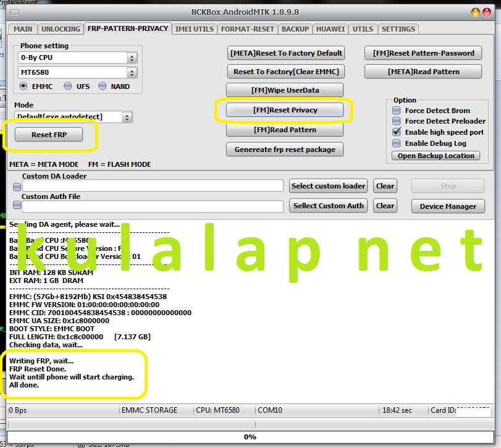Screen dimensions: 501x448
Task: Click the [FM]Wipe UserData button
Action: [x=285, y=90]
